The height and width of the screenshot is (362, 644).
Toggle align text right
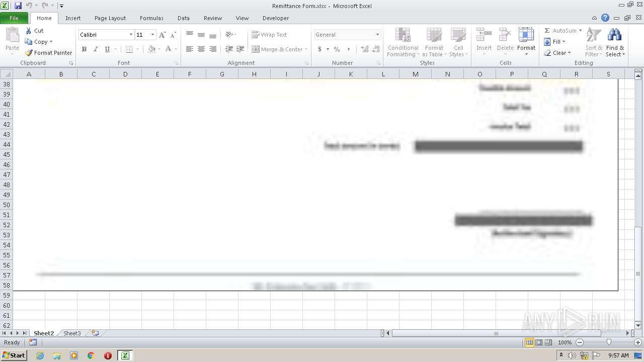(213, 49)
